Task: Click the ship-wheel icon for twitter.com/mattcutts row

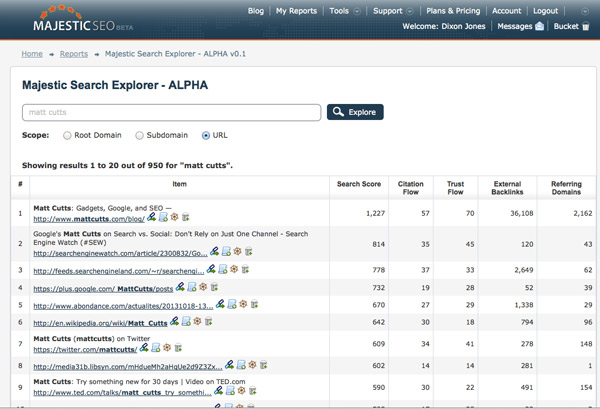Action: coord(167,347)
